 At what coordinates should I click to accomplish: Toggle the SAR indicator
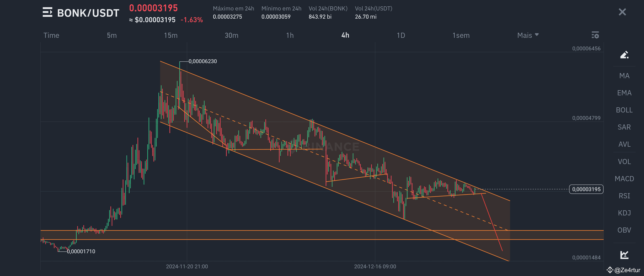624,127
